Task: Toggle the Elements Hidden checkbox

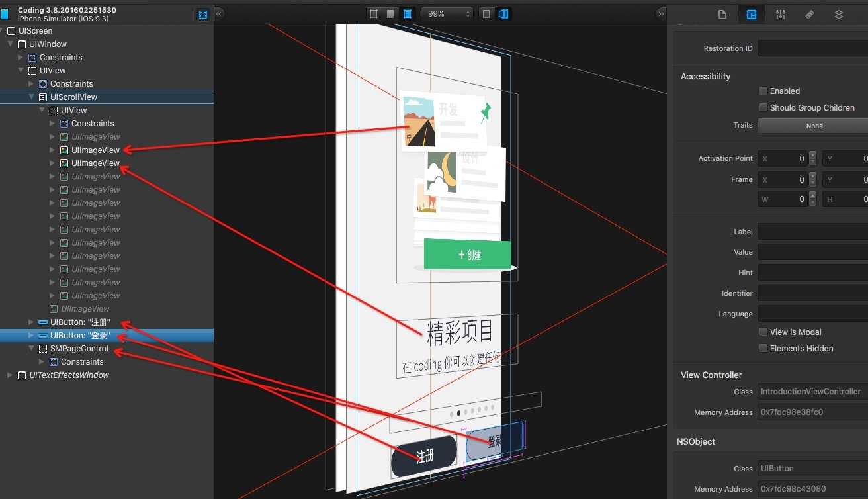Action: tap(763, 348)
